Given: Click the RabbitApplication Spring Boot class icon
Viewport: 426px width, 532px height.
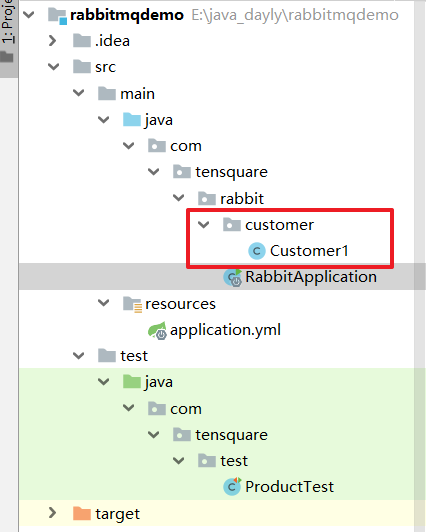Looking at the screenshot, I should (232, 278).
